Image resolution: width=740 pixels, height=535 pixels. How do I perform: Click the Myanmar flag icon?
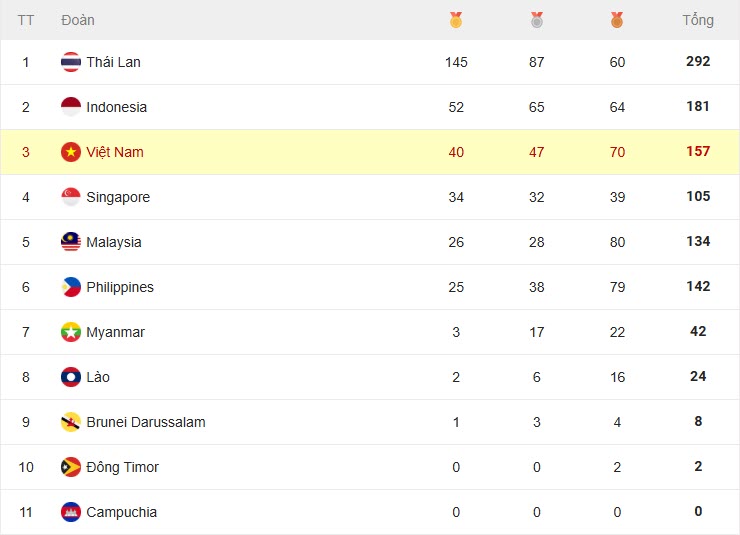(x=71, y=332)
